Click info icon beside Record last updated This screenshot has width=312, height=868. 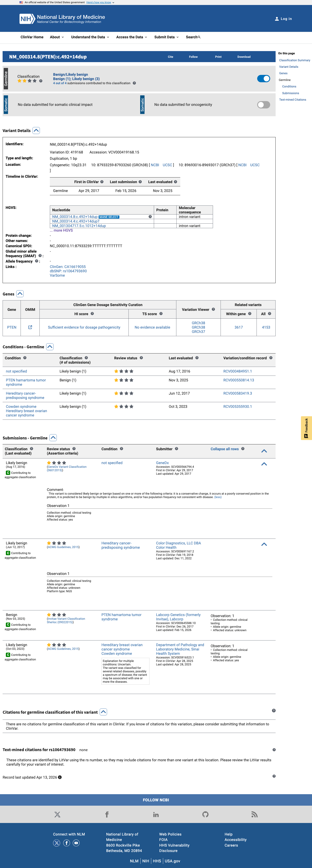click(60, 777)
